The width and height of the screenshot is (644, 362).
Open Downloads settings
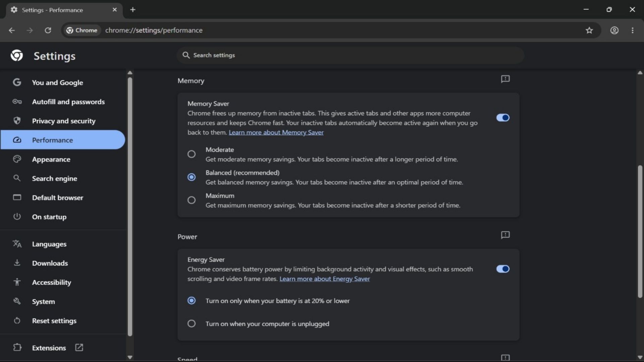[63, 263]
